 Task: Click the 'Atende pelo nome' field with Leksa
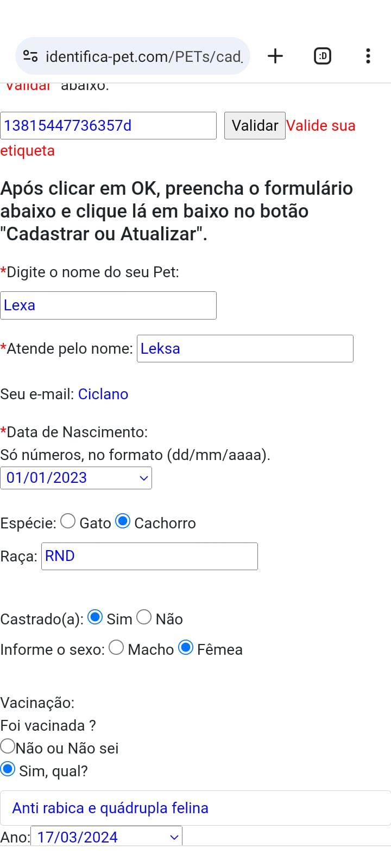point(245,349)
